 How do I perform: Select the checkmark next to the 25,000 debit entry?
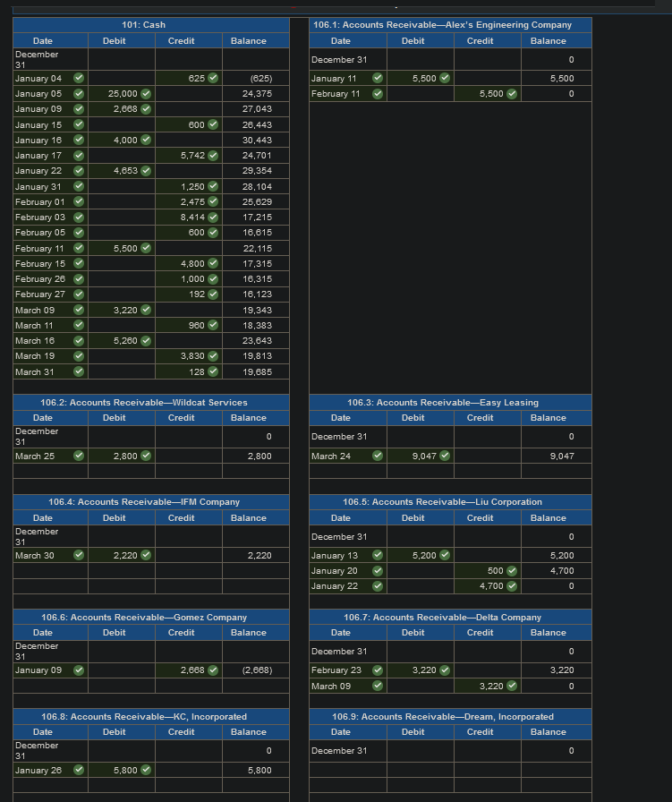tap(146, 94)
